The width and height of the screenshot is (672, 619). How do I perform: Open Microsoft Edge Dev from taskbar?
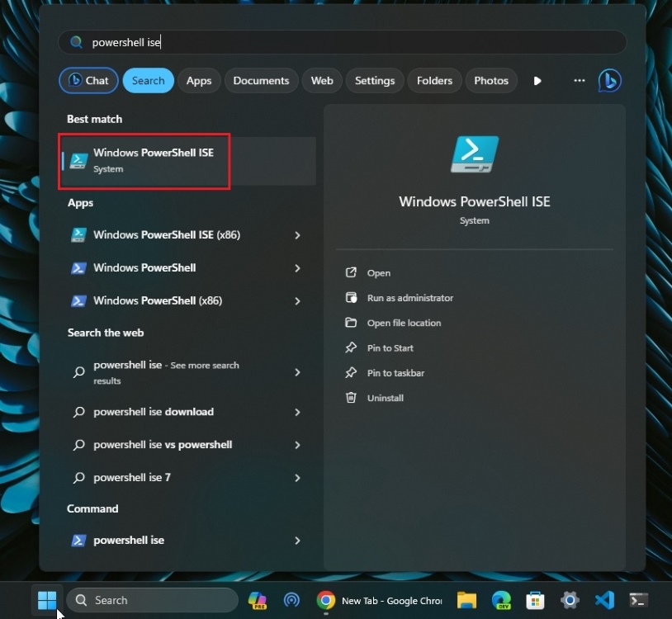click(500, 600)
